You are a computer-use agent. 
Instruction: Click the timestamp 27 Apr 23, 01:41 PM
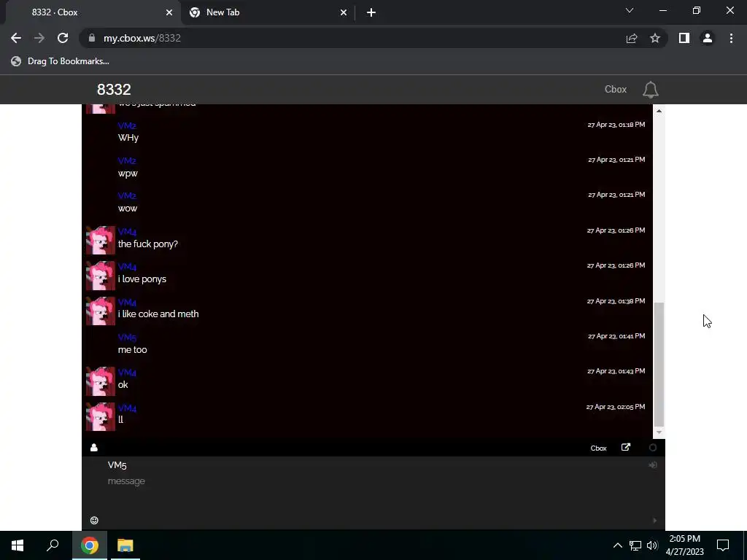tap(616, 336)
